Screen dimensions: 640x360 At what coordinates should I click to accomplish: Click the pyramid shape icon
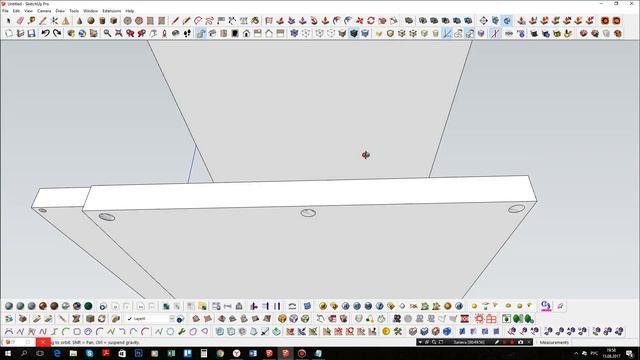click(x=66, y=21)
